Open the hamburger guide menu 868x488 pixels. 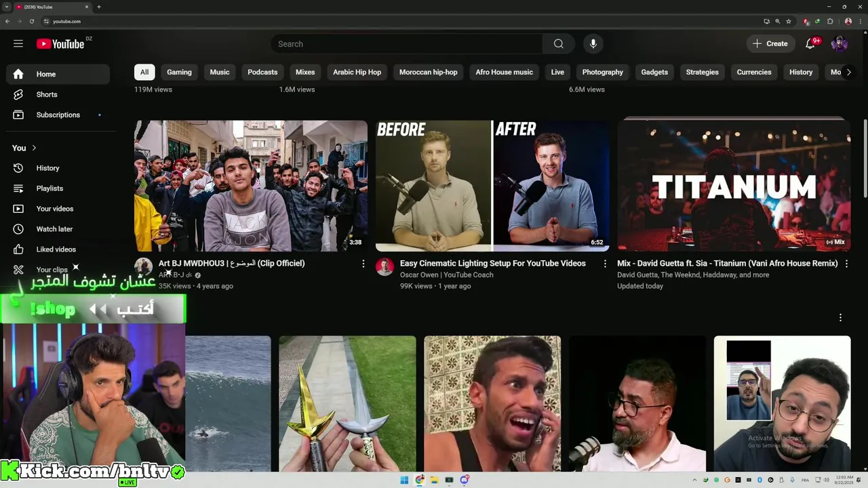click(x=18, y=43)
